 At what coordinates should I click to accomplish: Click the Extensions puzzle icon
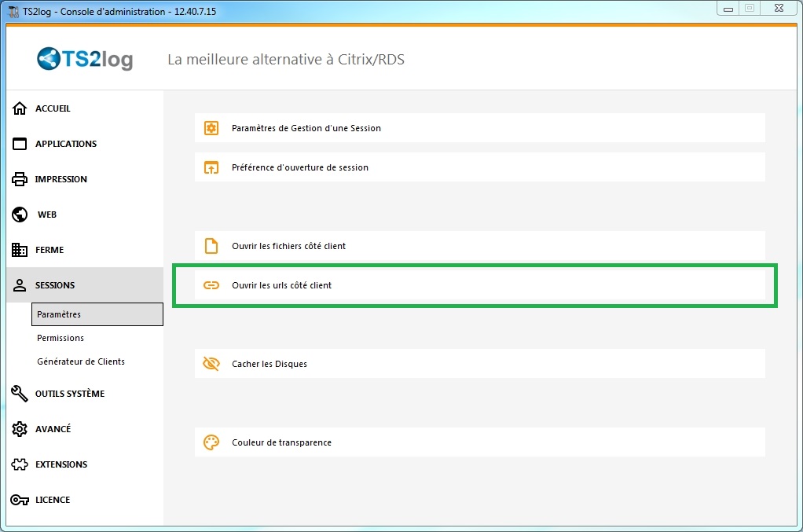point(20,464)
